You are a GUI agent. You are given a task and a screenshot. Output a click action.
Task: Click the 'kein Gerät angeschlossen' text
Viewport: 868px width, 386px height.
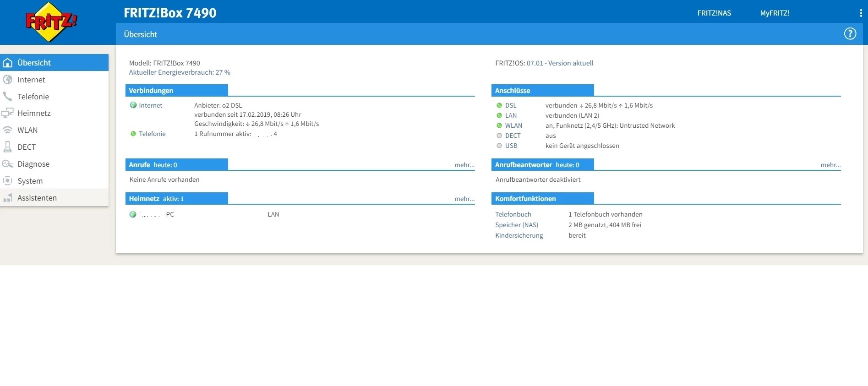(582, 146)
